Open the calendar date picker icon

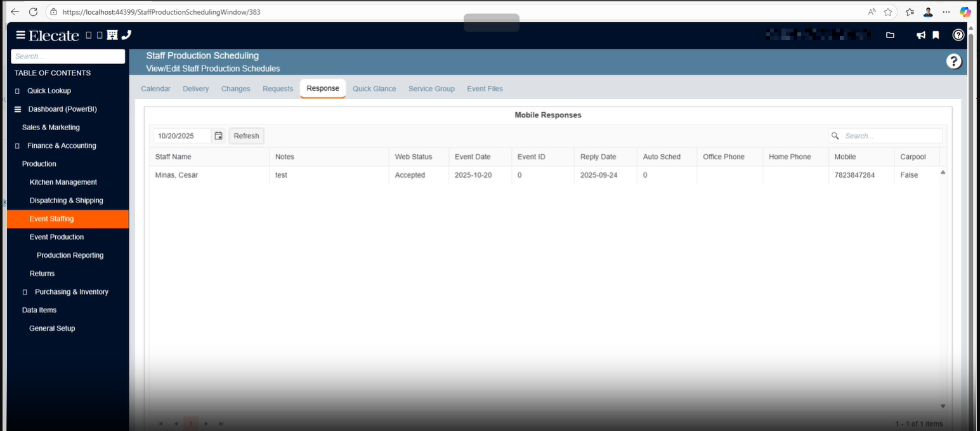[x=218, y=136]
